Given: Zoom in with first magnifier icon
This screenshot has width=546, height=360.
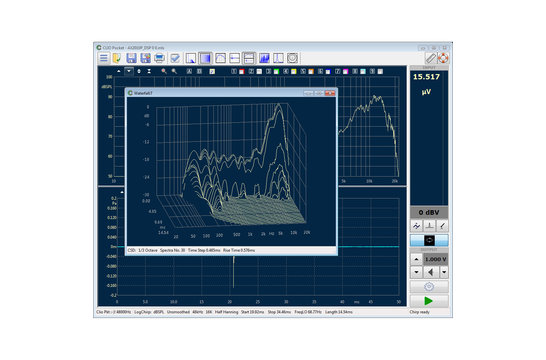Looking at the screenshot, I should coord(164,71).
